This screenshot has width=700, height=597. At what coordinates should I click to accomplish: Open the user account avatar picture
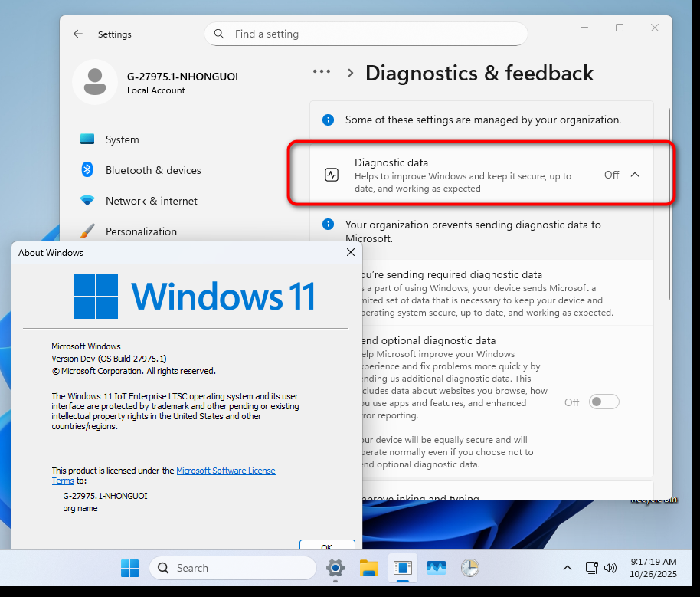pyautogui.click(x=95, y=82)
